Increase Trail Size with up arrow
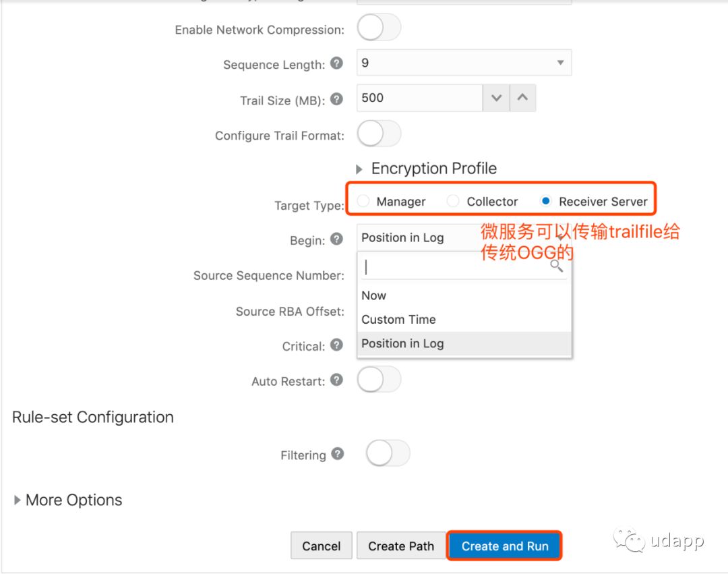 tap(522, 98)
